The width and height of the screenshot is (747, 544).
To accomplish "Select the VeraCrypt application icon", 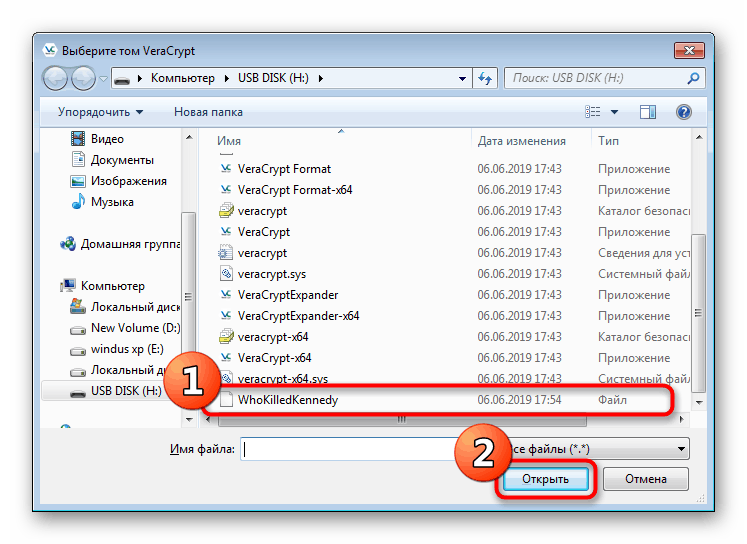I will coord(226,232).
